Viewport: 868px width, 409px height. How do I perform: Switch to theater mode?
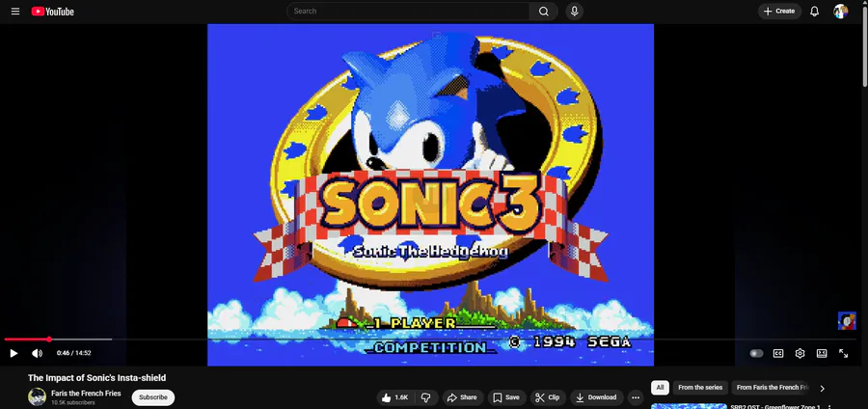click(x=822, y=353)
